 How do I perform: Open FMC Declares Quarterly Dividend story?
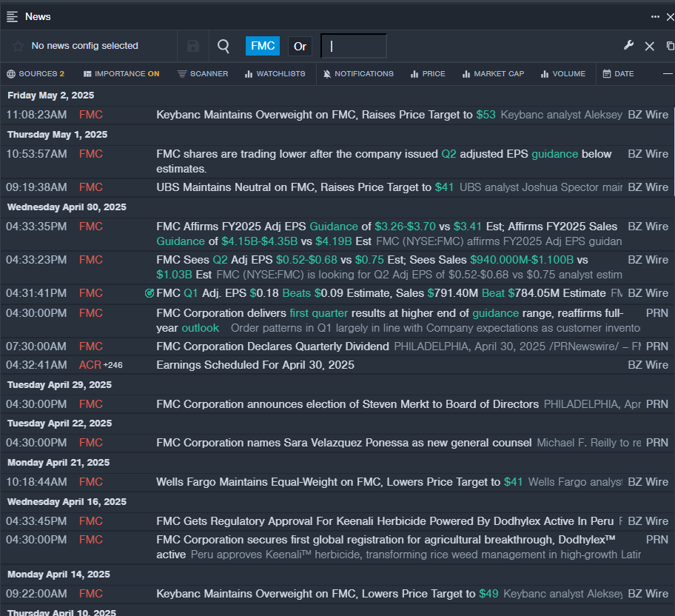272,346
